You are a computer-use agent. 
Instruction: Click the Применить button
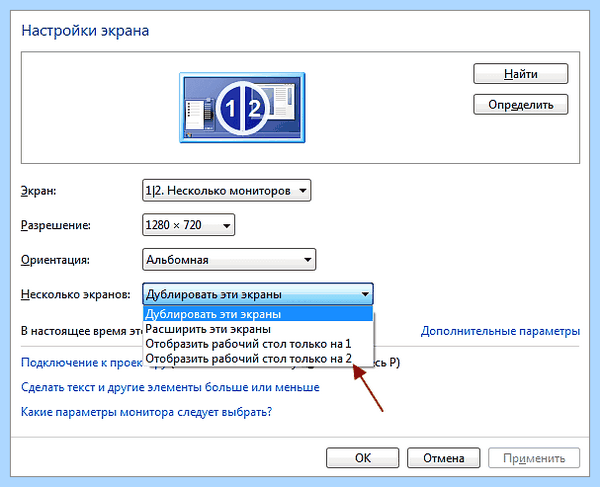534,458
